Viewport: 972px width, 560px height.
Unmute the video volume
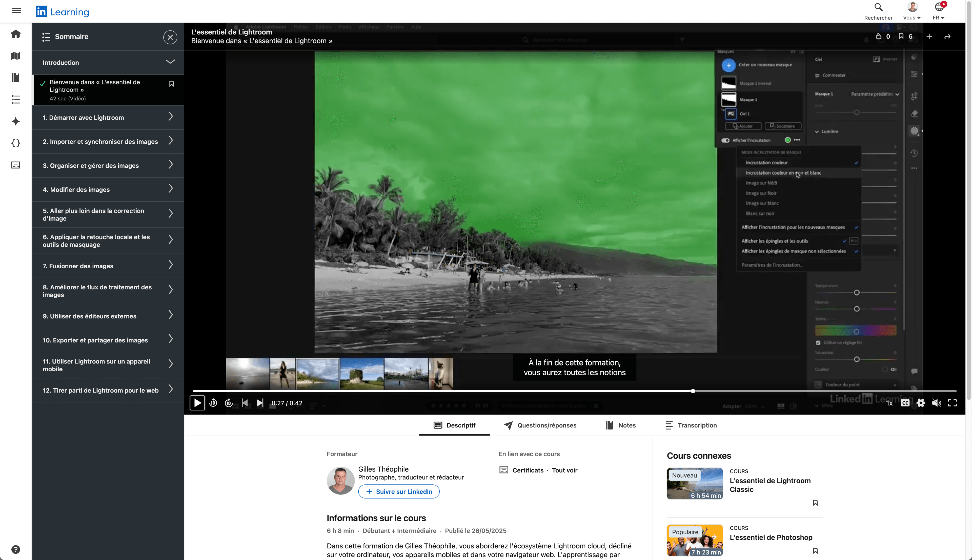937,403
